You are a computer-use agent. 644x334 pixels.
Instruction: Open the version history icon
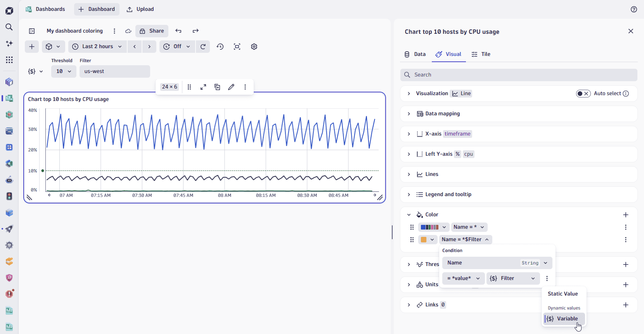[220, 47]
